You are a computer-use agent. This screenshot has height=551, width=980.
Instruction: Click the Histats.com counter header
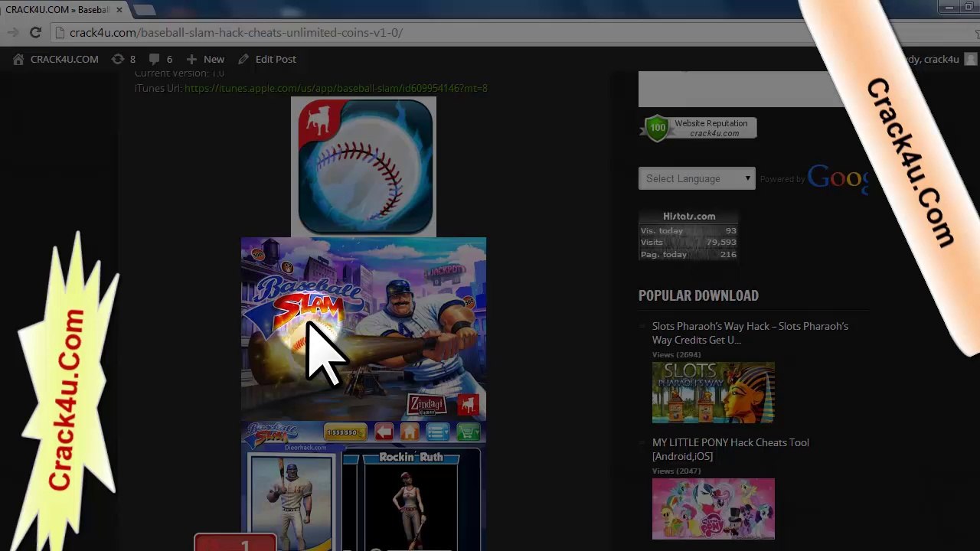689,217
